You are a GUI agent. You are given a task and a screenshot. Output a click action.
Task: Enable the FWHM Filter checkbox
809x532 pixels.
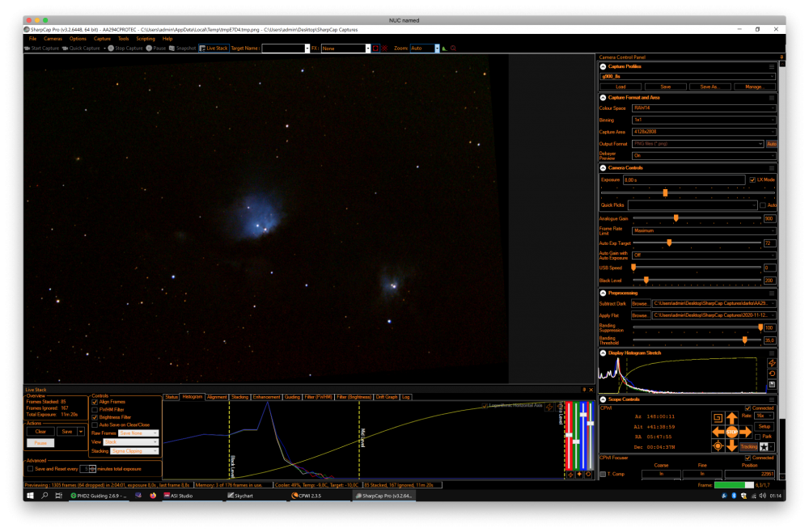(95, 409)
